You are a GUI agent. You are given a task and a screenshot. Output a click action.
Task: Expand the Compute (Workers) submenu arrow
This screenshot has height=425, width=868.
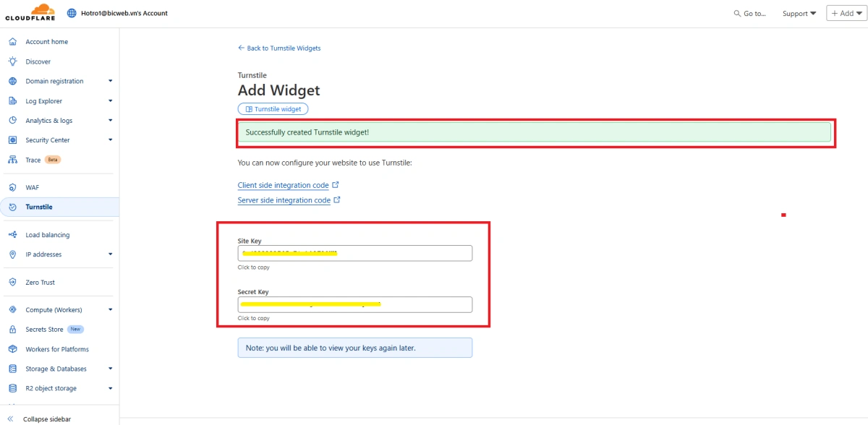click(x=111, y=310)
